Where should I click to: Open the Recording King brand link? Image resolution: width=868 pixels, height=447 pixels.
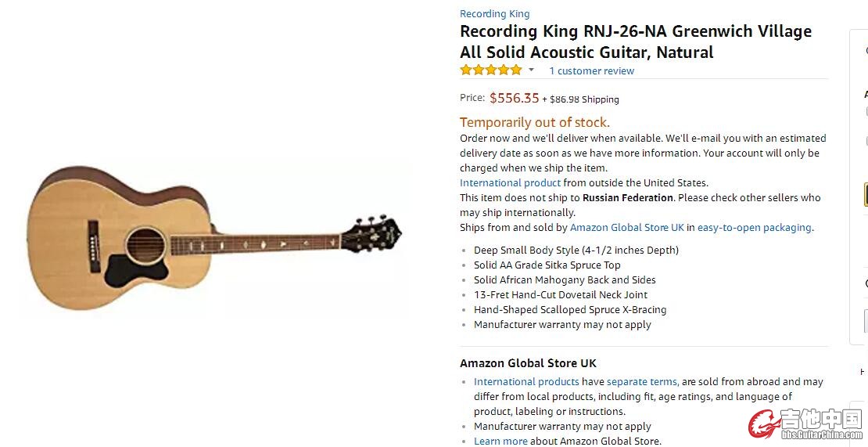click(x=494, y=13)
